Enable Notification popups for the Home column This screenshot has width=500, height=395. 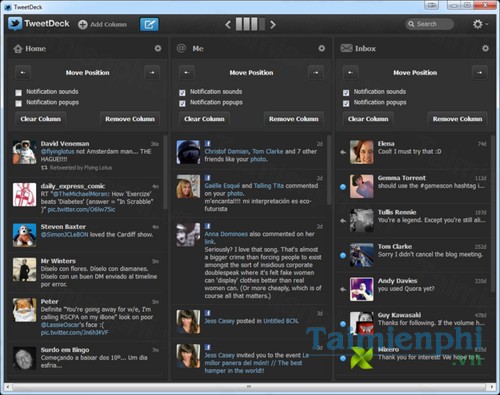coord(19,104)
